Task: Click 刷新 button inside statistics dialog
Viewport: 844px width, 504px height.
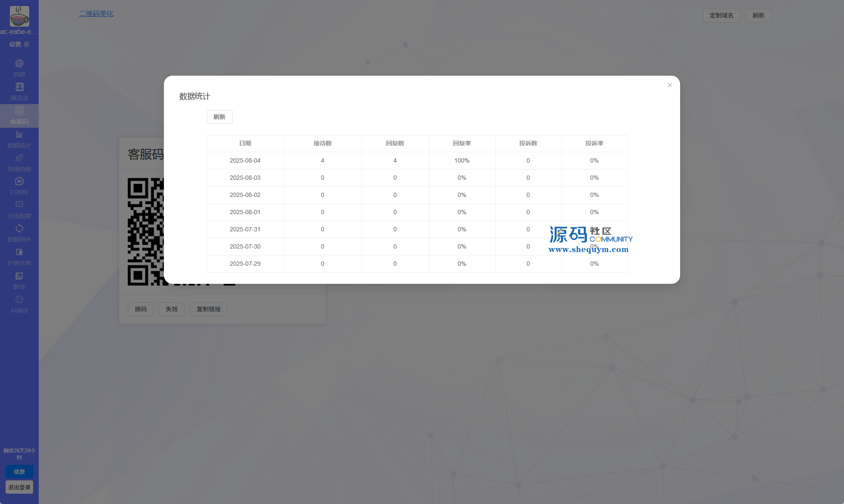Action: point(219,117)
